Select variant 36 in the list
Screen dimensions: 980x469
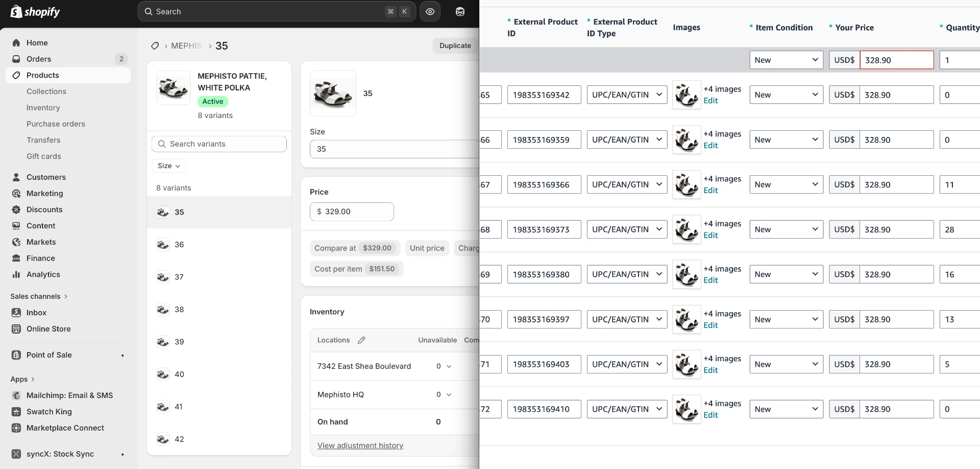pos(219,245)
